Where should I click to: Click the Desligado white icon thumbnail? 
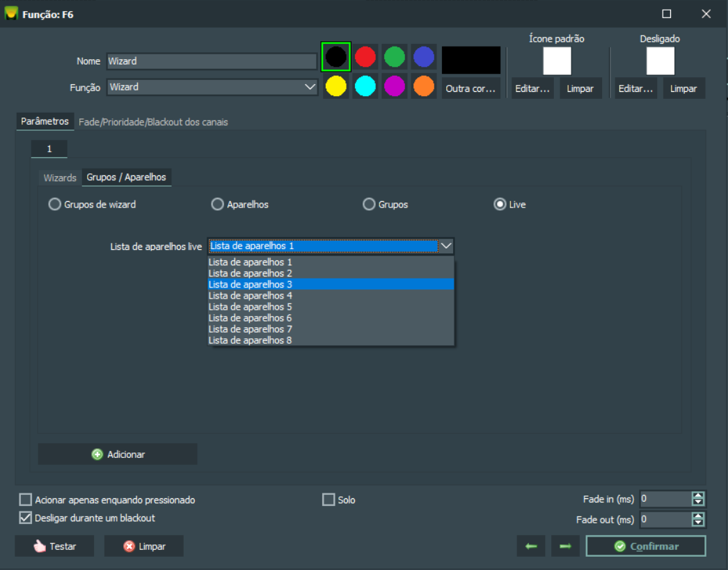[660, 61]
